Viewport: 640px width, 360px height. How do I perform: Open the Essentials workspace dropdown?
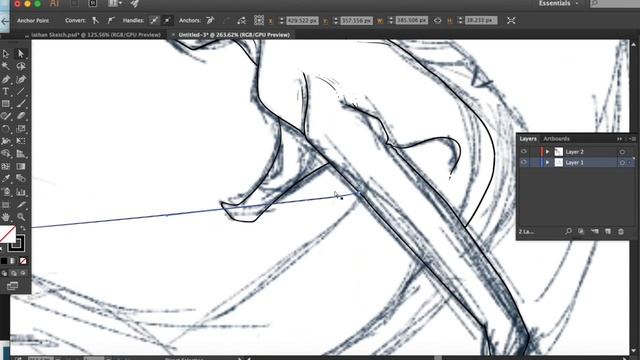(x=558, y=4)
